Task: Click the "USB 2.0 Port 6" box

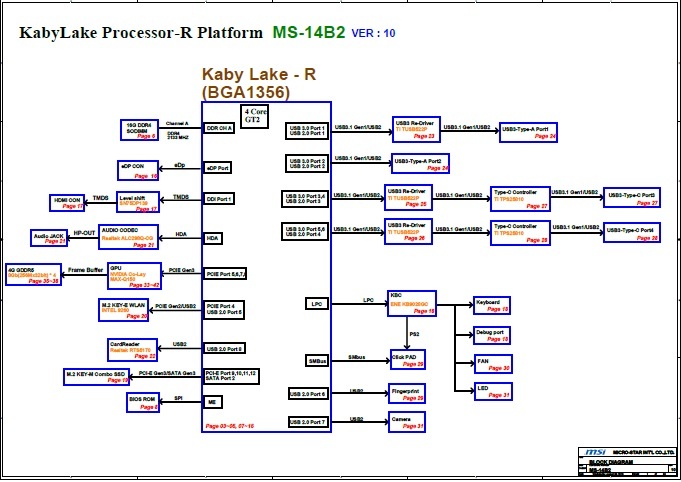Action: coord(307,394)
